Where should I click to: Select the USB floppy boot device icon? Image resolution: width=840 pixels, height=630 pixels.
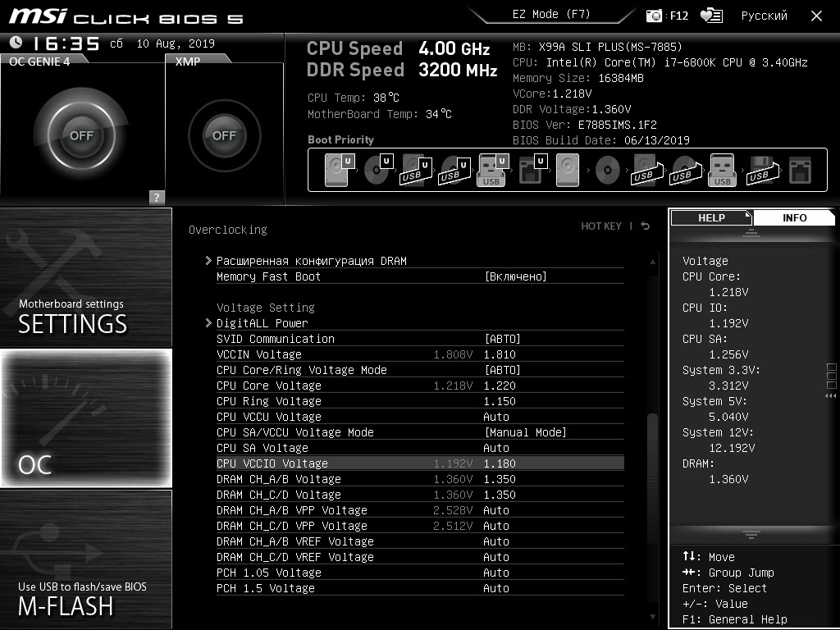point(762,170)
